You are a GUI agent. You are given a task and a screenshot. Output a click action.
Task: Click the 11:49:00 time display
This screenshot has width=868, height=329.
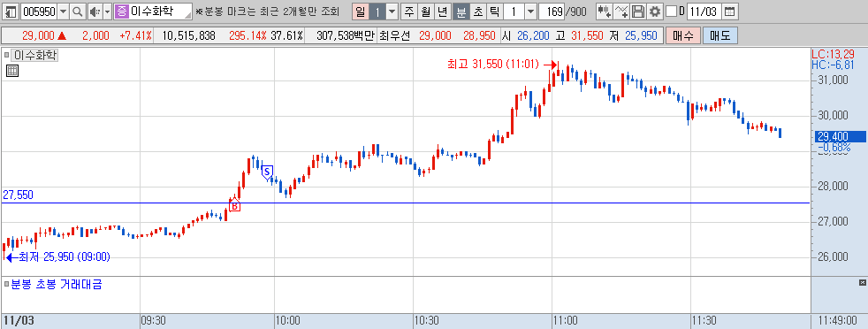[x=839, y=321]
